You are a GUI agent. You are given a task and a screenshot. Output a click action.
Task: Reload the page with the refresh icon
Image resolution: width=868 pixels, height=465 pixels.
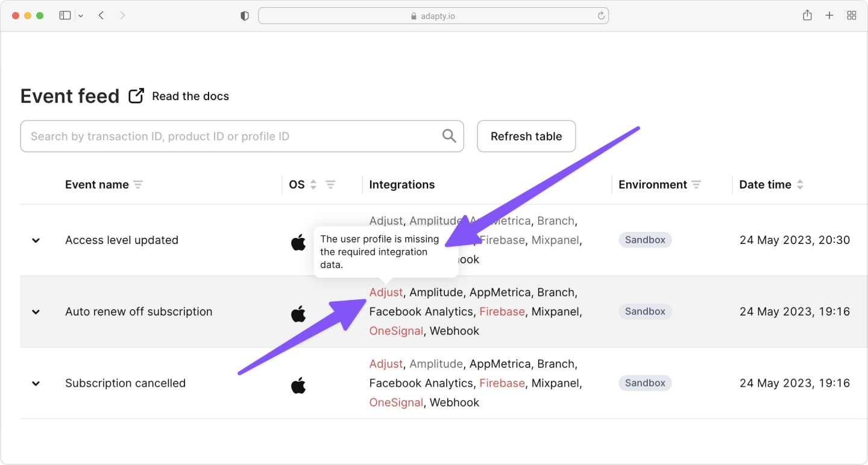click(x=601, y=16)
